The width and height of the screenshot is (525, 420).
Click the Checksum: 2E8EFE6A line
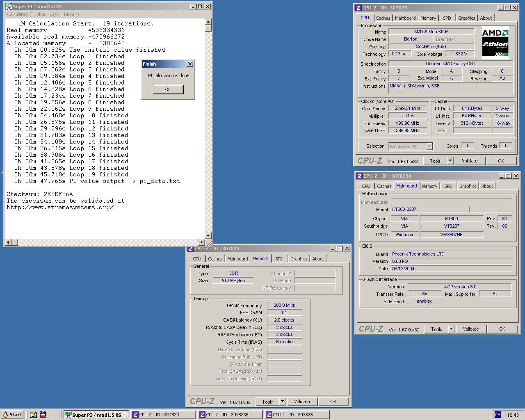click(40, 194)
